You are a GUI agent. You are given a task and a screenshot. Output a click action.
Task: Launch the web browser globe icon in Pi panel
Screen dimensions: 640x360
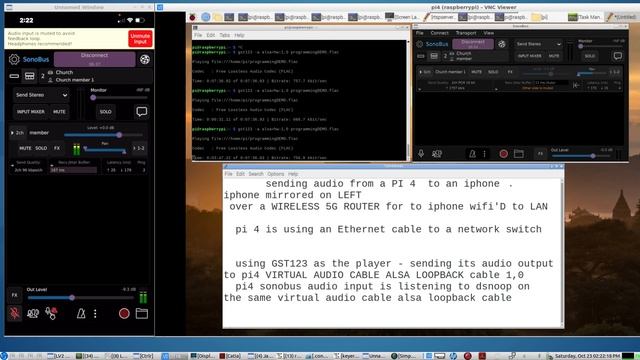click(x=206, y=17)
